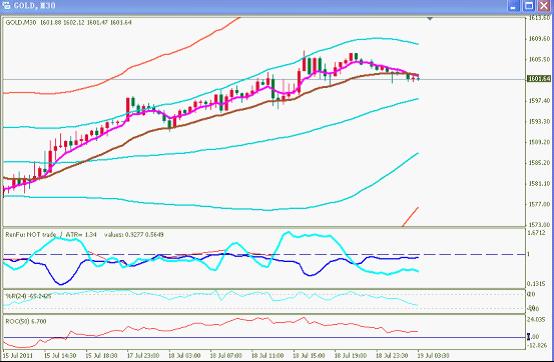
Task: Minimize the GOLD,M30 chart window
Action: point(514,6)
